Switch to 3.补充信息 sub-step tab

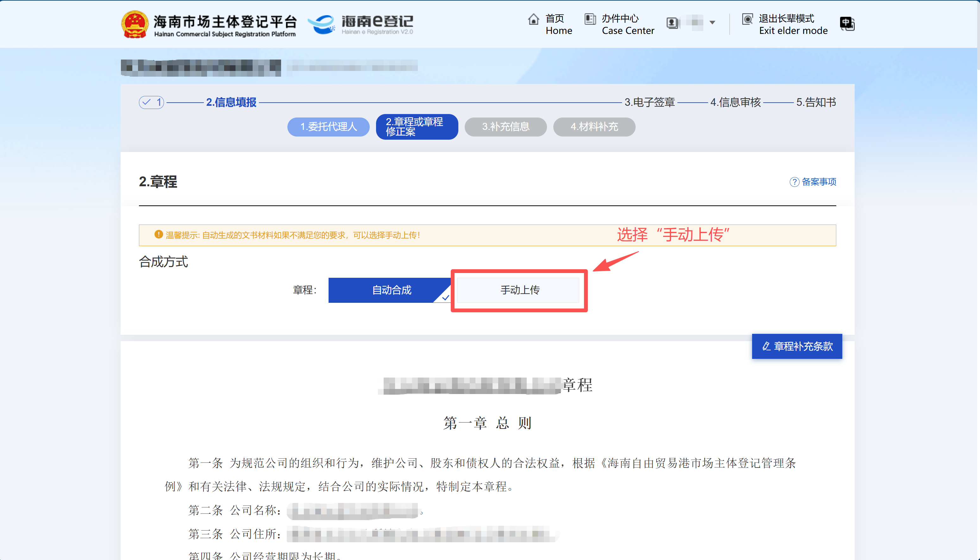point(506,127)
